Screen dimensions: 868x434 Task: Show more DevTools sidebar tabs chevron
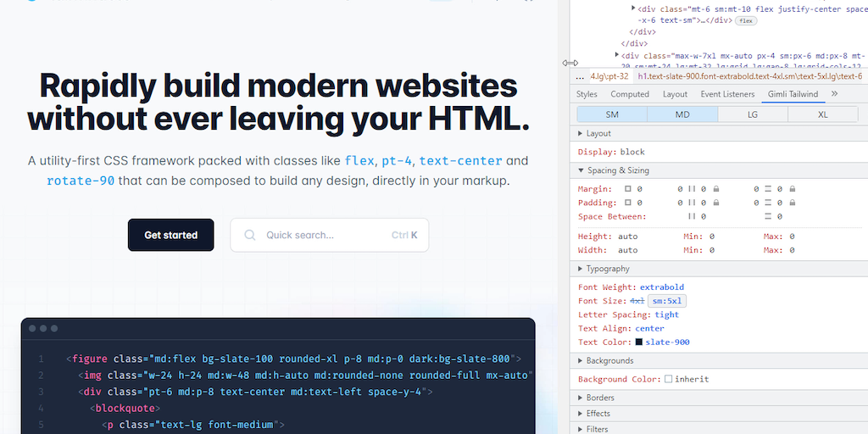pos(834,93)
